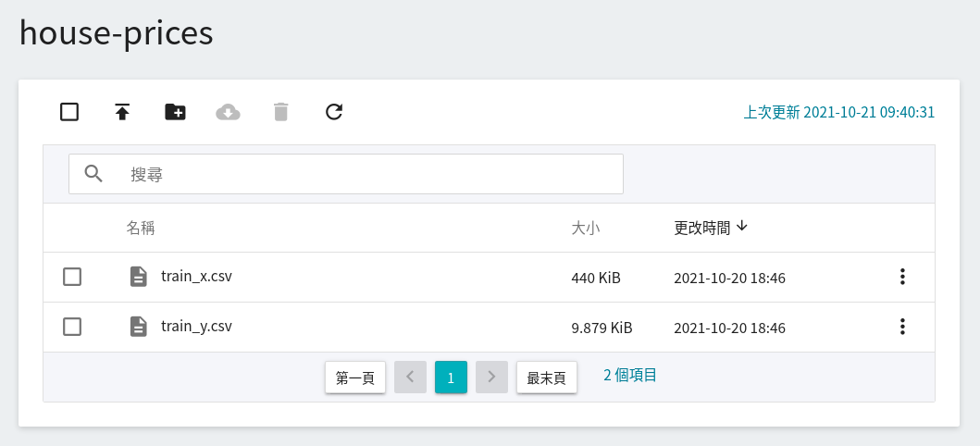
Task: Click the magnifier search icon
Action: point(93,174)
